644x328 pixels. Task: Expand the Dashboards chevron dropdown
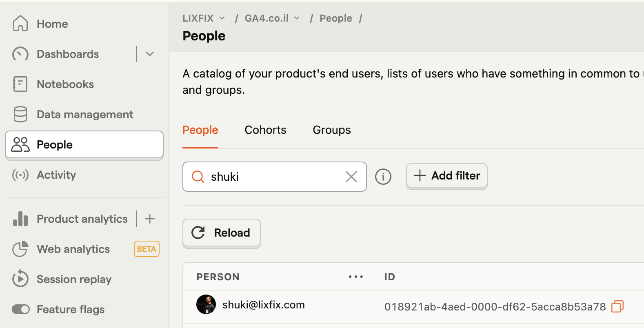click(x=150, y=54)
